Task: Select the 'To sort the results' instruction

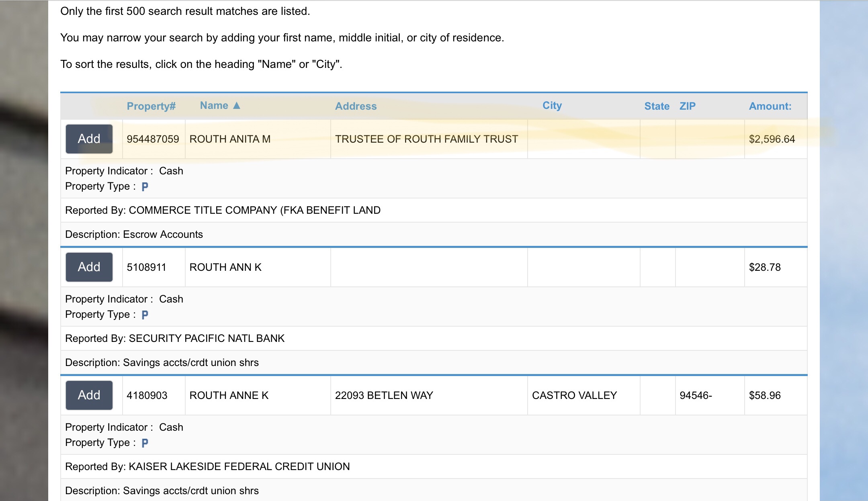Action: pyautogui.click(x=201, y=64)
